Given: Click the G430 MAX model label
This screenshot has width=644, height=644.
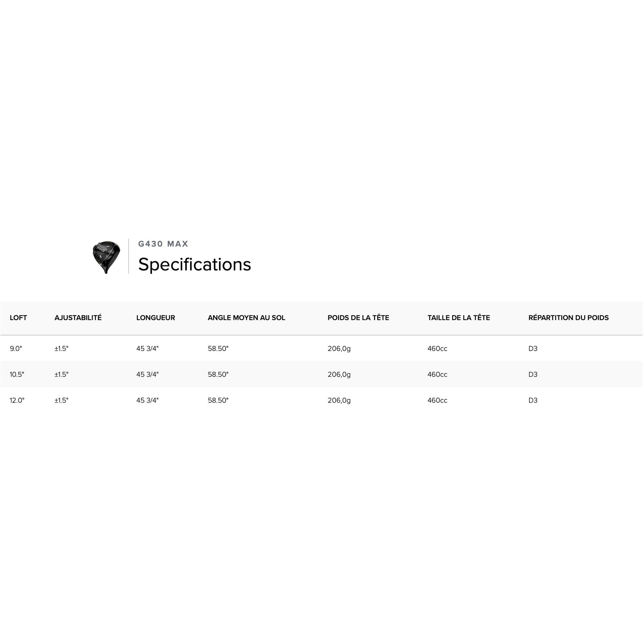Looking at the screenshot, I should click(x=163, y=244).
